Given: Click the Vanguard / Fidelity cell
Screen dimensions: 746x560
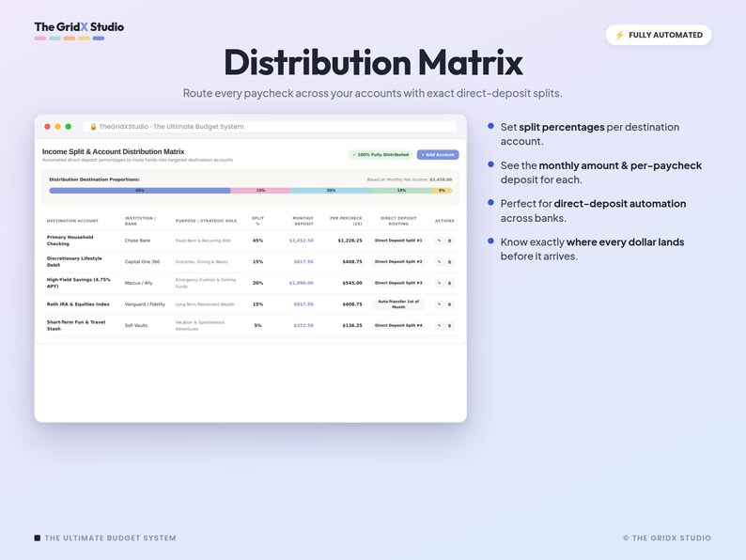Looking at the screenshot, I should 145,304.
